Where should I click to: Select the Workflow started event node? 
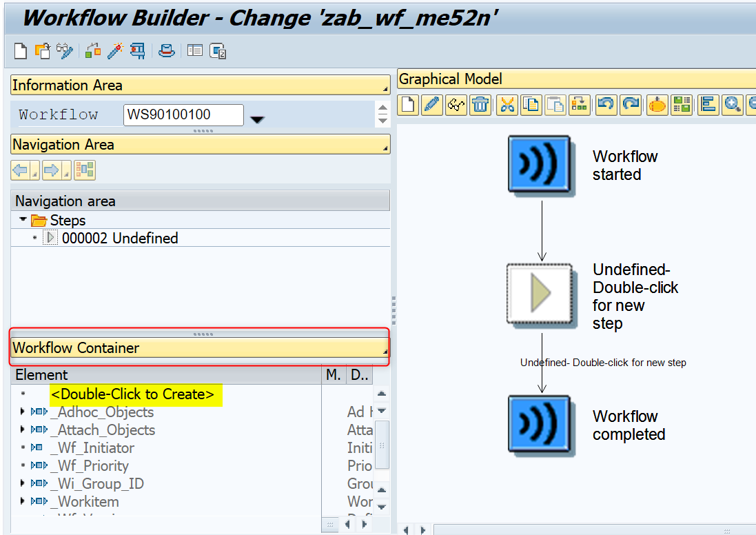click(x=540, y=165)
